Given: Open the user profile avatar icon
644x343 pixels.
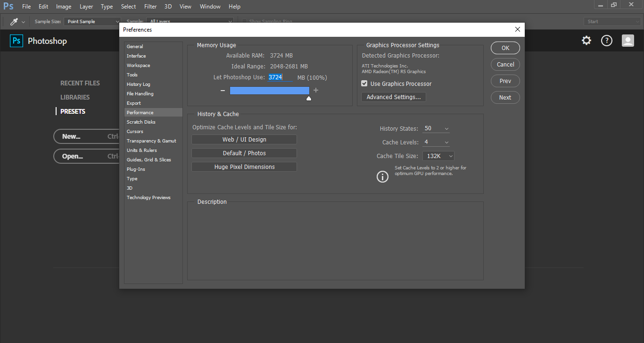Looking at the screenshot, I should click(x=628, y=41).
